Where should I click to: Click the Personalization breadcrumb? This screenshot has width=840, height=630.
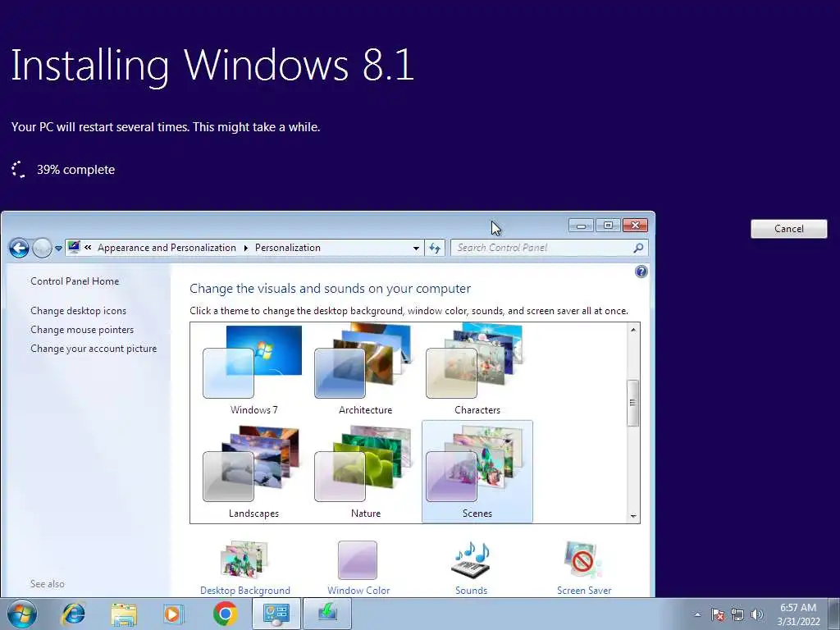coord(288,248)
